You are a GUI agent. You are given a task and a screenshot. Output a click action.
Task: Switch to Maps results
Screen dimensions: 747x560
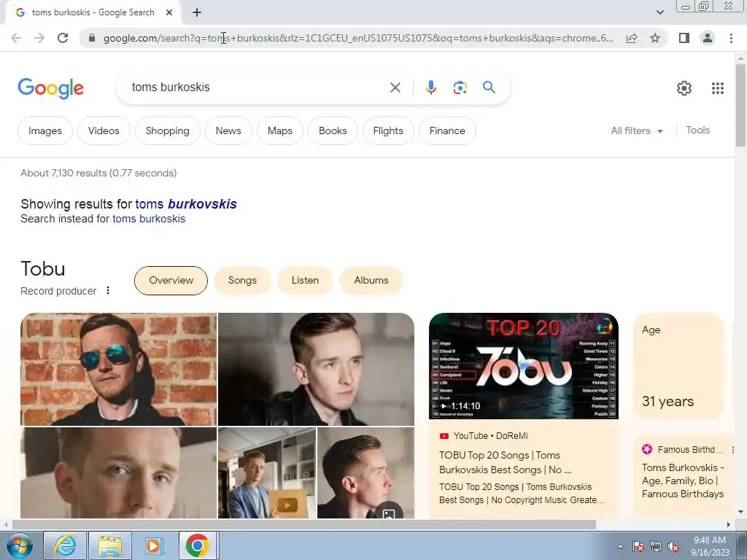pyautogui.click(x=279, y=131)
